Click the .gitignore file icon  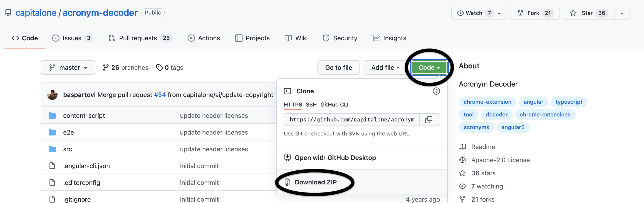click(52, 199)
